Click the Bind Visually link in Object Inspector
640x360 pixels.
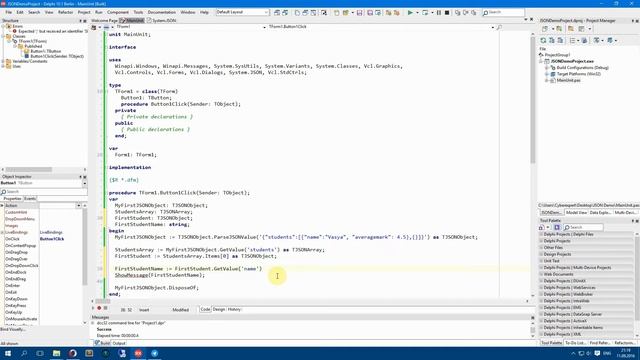tap(13, 329)
